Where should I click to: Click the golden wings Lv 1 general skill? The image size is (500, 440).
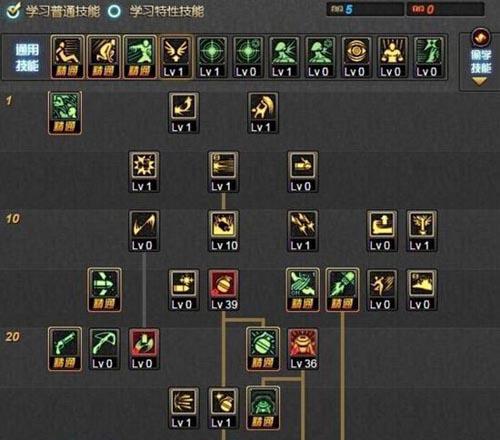(176, 57)
